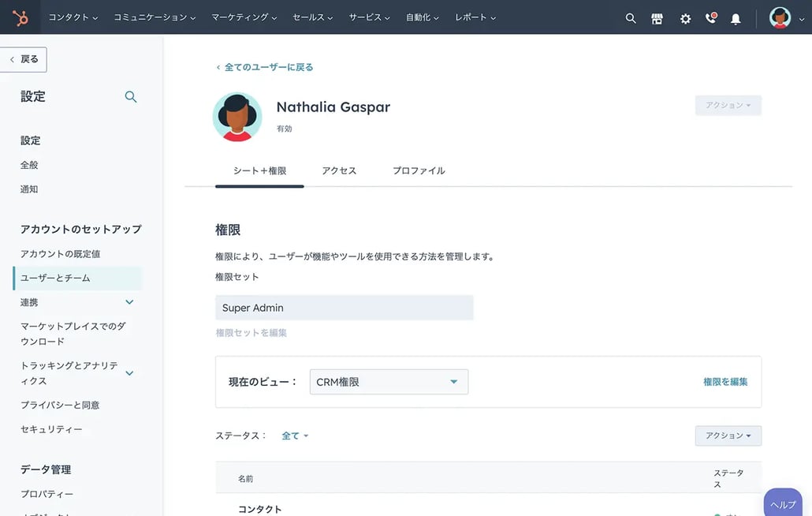Open マーケットプレイスでのダウンロード in sidebar
Screen dimensions: 812x516
[x=73, y=334]
